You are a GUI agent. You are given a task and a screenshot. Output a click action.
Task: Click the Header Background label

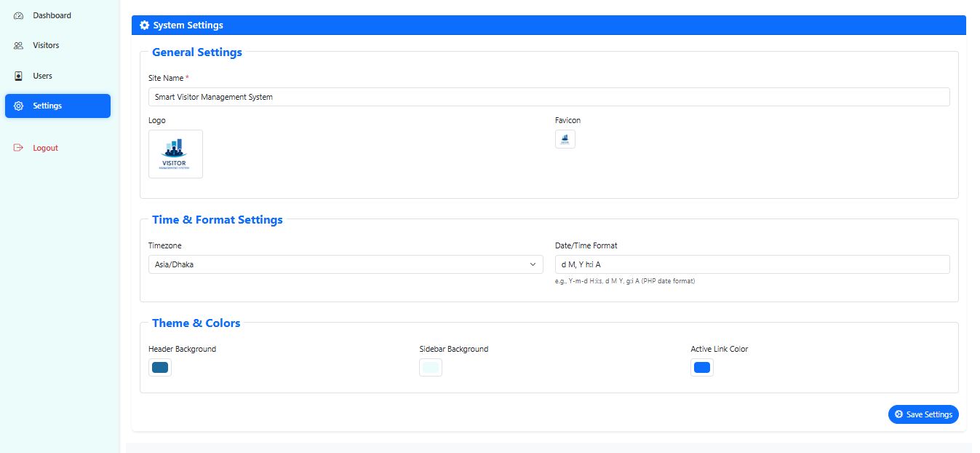[183, 349]
